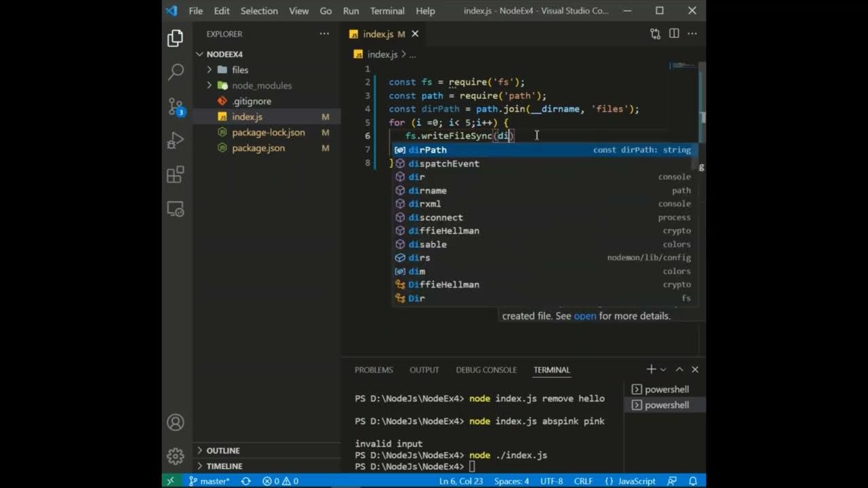
Task: Close the index.js editor tab
Action: pos(415,34)
